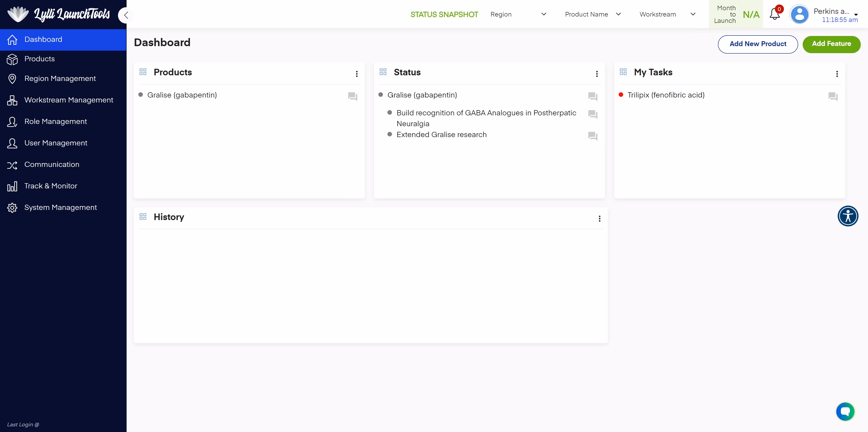Open the notifications bell icon
868x432 pixels.
point(774,14)
